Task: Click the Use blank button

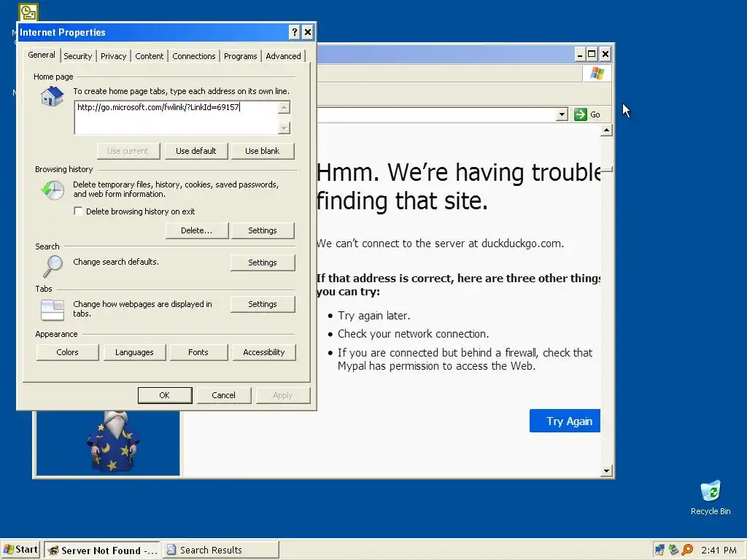Action: coord(263,151)
